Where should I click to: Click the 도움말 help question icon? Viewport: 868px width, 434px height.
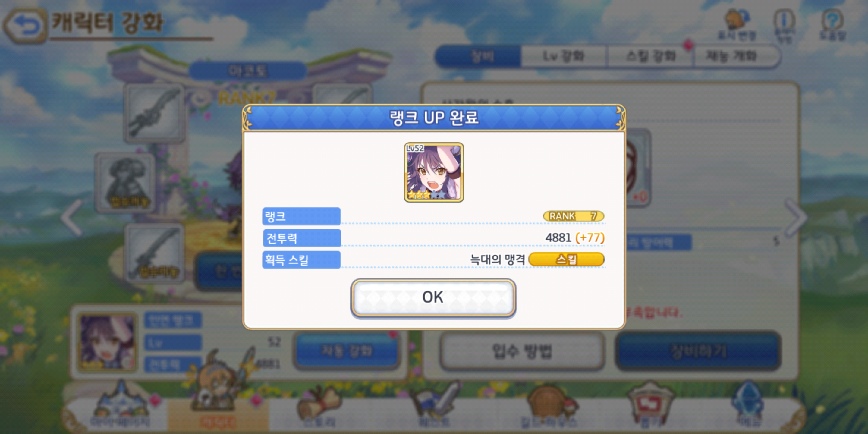click(x=832, y=26)
